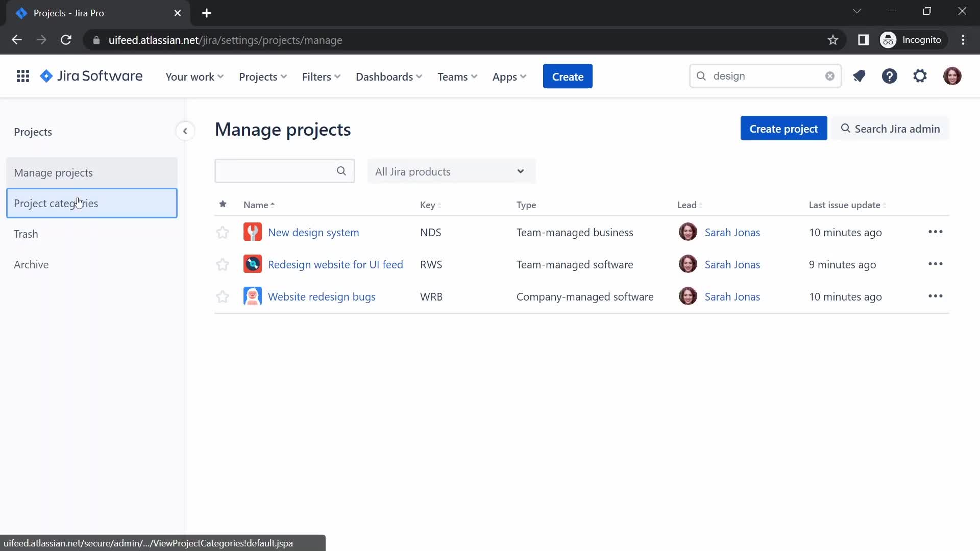
Task: Open Sarah Jonas link in WRB row
Action: [732, 296]
